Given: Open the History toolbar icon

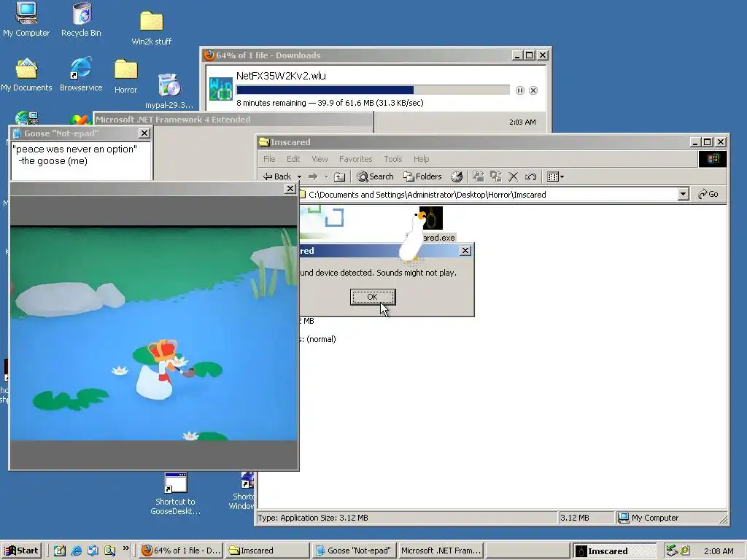Looking at the screenshot, I should pyautogui.click(x=457, y=176).
